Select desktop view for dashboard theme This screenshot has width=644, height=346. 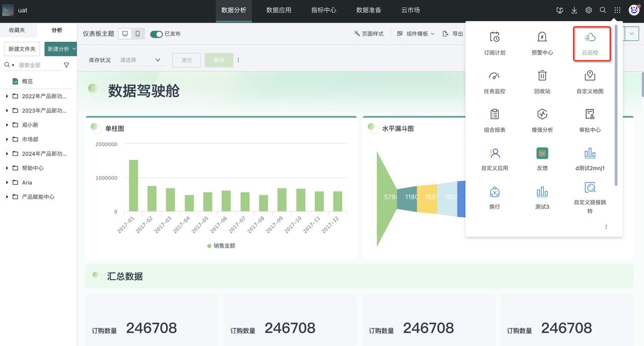[x=125, y=34]
